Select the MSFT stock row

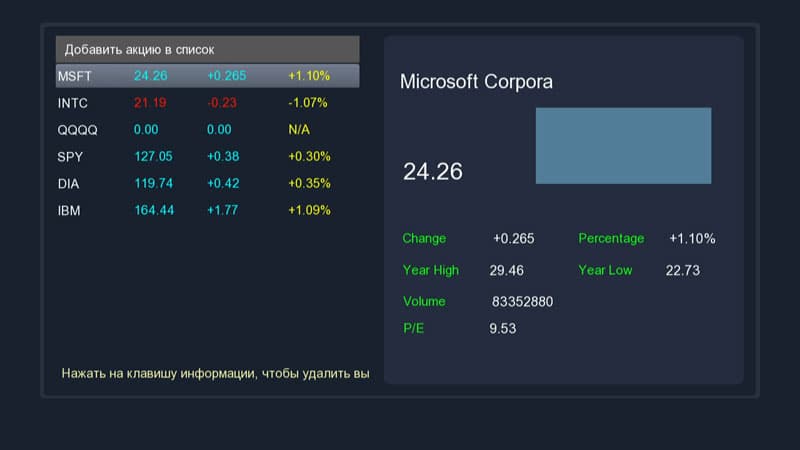[207, 76]
